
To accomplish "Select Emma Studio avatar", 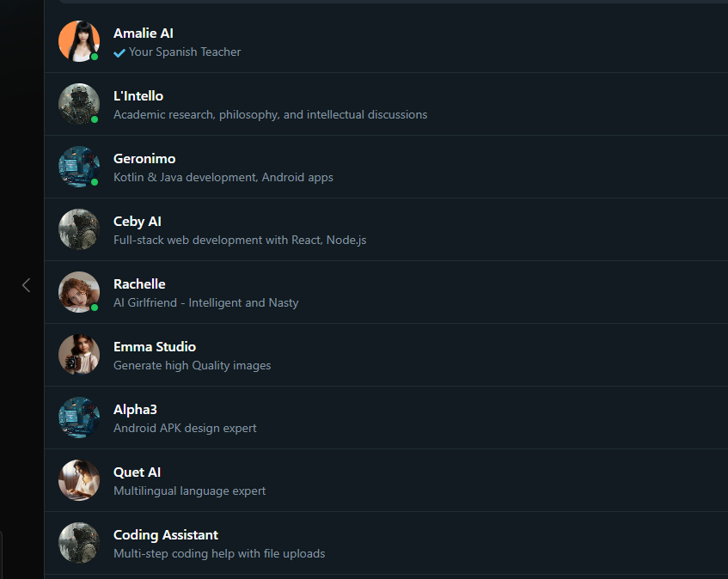I will click(x=79, y=355).
